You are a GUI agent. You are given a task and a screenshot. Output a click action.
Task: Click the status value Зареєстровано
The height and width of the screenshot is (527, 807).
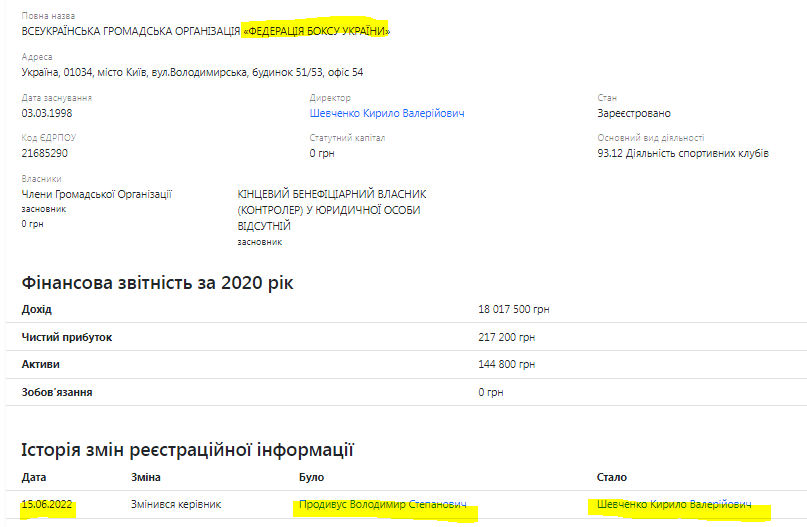[x=634, y=114]
